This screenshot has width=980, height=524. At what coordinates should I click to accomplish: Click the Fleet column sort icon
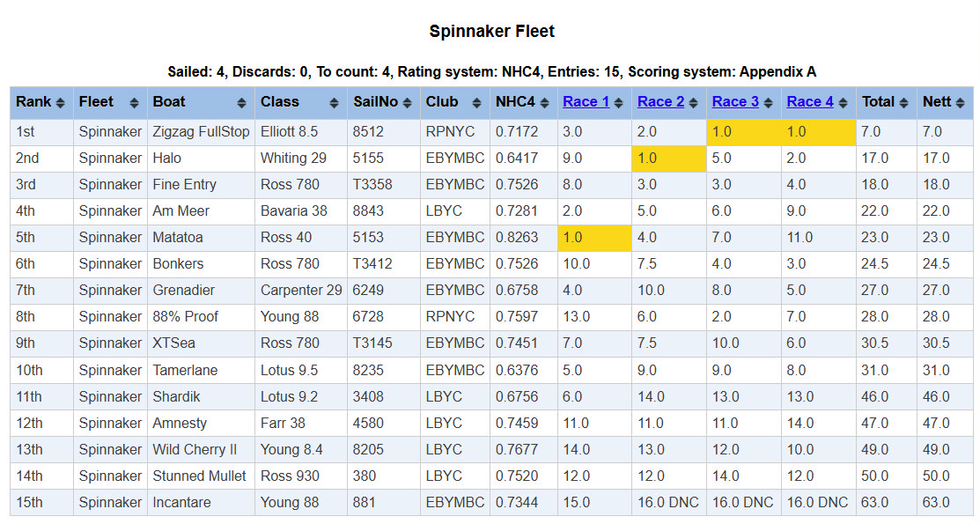pos(134,103)
